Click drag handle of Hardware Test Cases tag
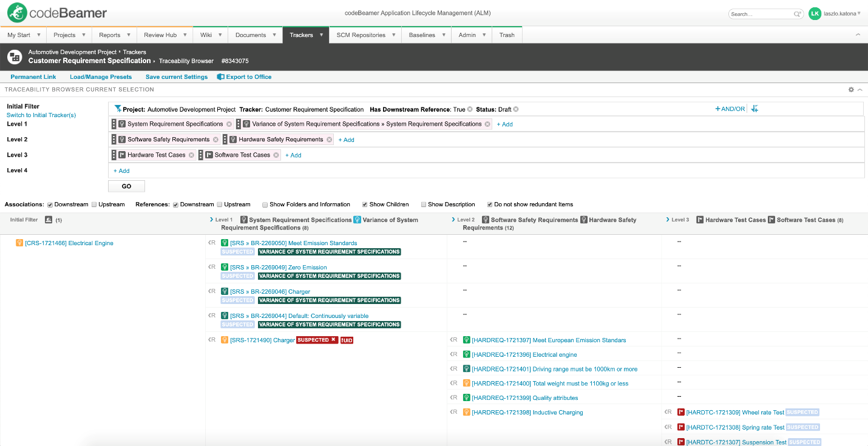Screen dimensions: 868x446 click(114, 155)
